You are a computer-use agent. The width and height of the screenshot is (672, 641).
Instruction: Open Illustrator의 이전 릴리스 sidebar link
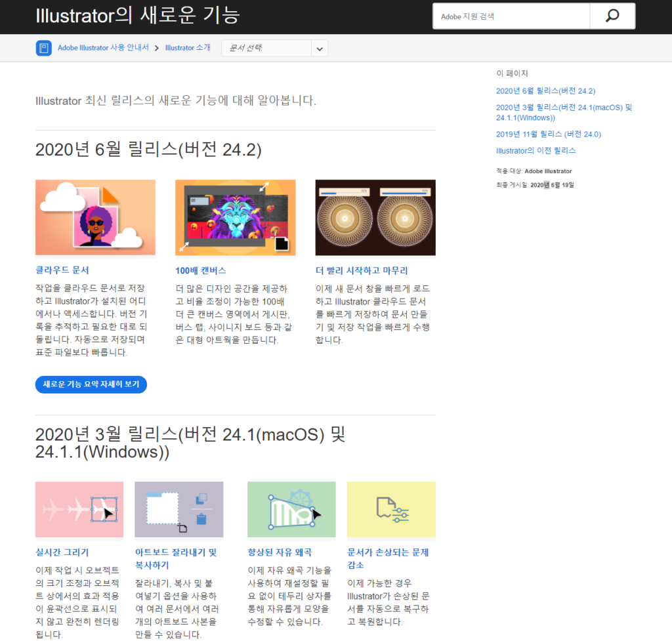(535, 150)
